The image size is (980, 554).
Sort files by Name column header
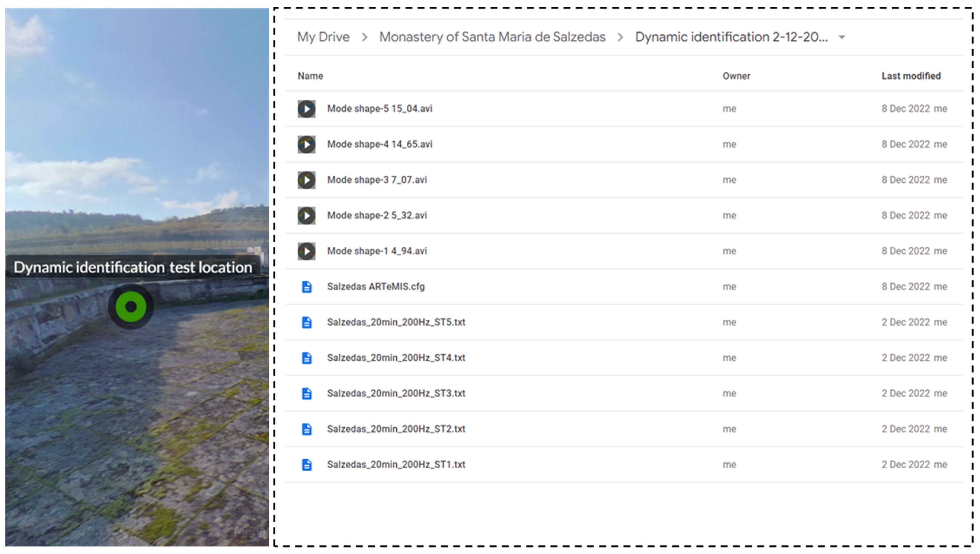click(x=310, y=76)
